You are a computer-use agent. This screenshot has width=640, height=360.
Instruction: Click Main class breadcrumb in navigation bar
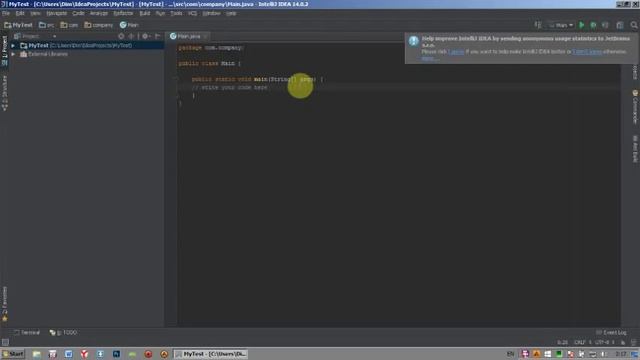129,25
